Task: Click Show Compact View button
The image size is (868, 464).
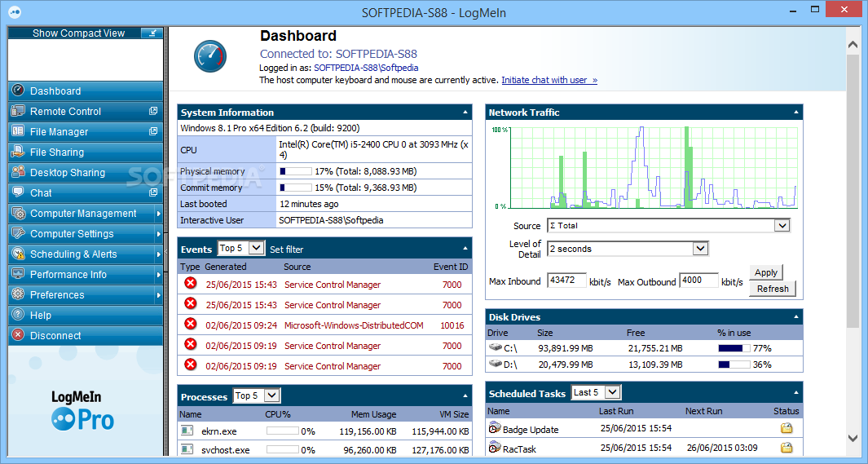Action: [x=86, y=33]
